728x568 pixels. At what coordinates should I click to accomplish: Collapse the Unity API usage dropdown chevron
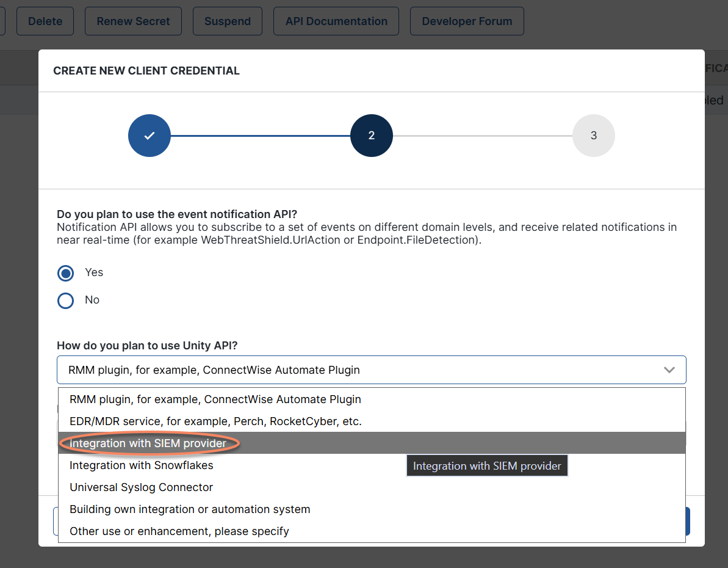[x=669, y=370]
